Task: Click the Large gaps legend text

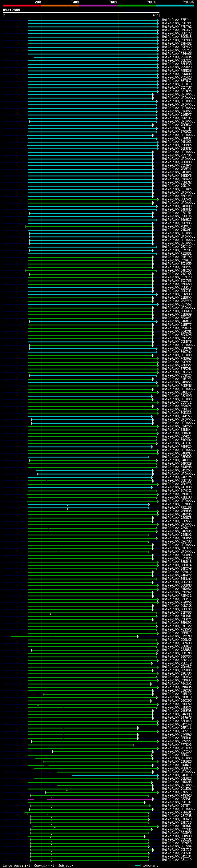Action: tap(13, 866)
